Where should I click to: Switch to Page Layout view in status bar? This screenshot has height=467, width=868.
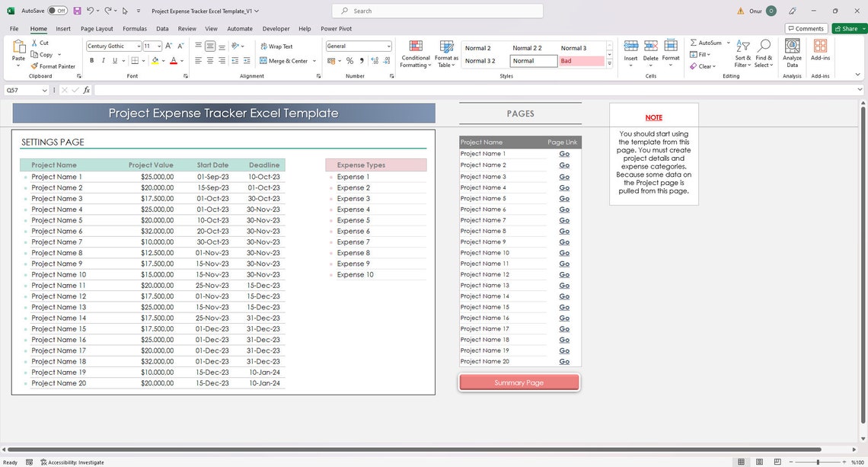pos(760,462)
